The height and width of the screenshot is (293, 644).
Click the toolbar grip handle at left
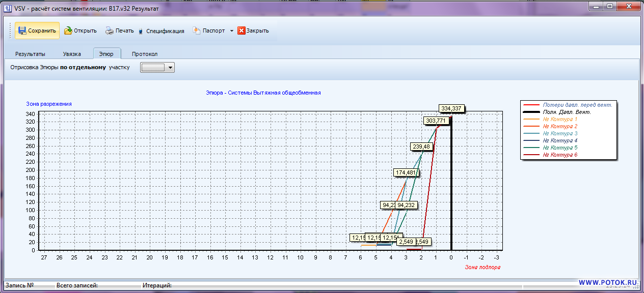point(10,31)
